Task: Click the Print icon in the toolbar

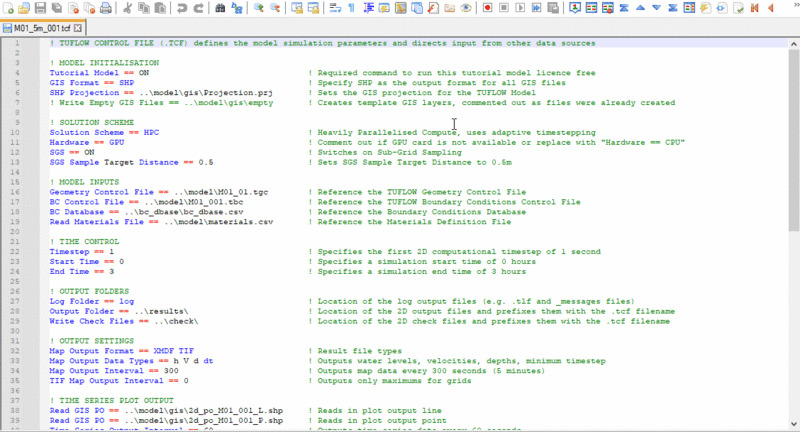Action: [x=105, y=8]
